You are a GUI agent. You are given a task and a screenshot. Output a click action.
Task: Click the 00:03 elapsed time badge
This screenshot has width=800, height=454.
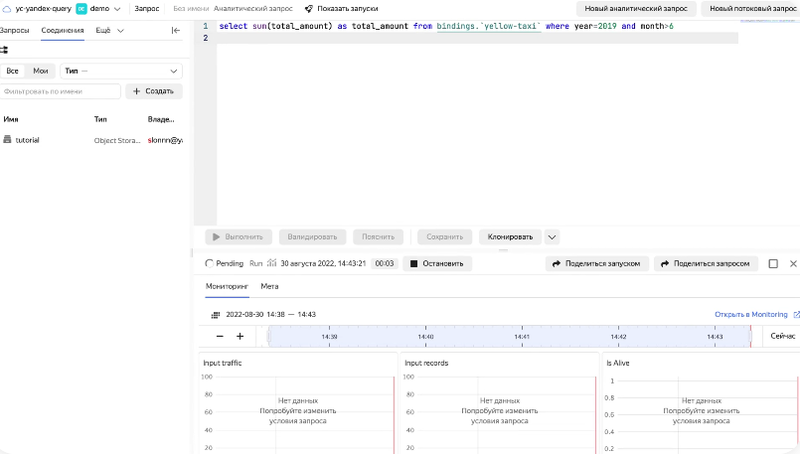384,263
